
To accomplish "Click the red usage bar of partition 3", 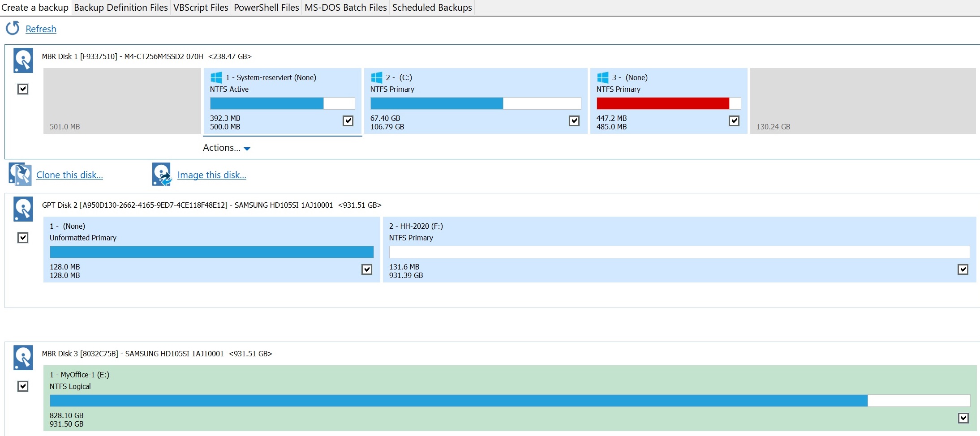I will (669, 103).
